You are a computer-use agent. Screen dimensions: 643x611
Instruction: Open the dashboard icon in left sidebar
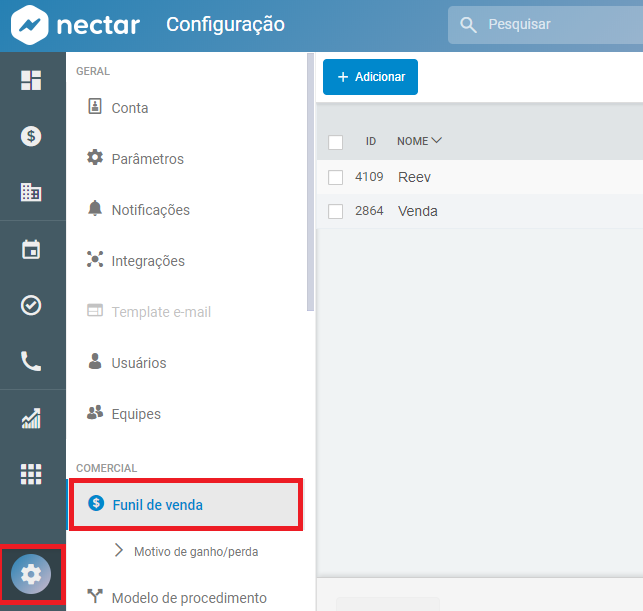(31, 81)
